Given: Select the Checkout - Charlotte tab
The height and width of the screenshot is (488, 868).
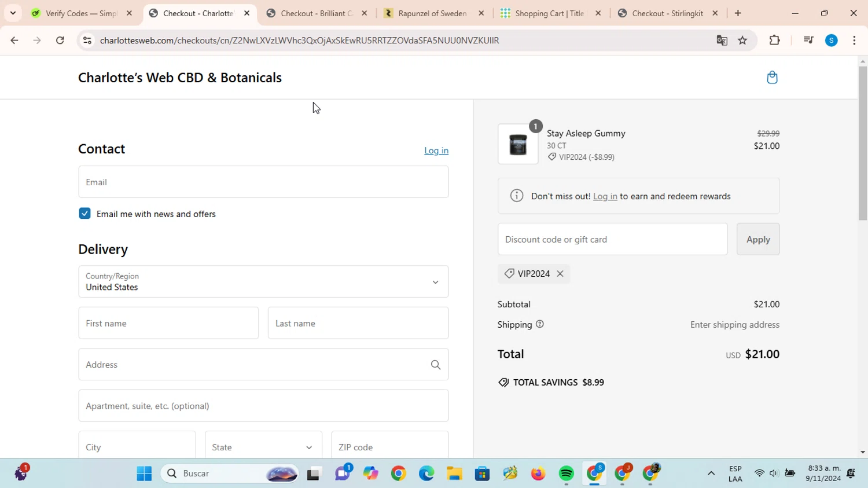Looking at the screenshot, I should pos(200,13).
